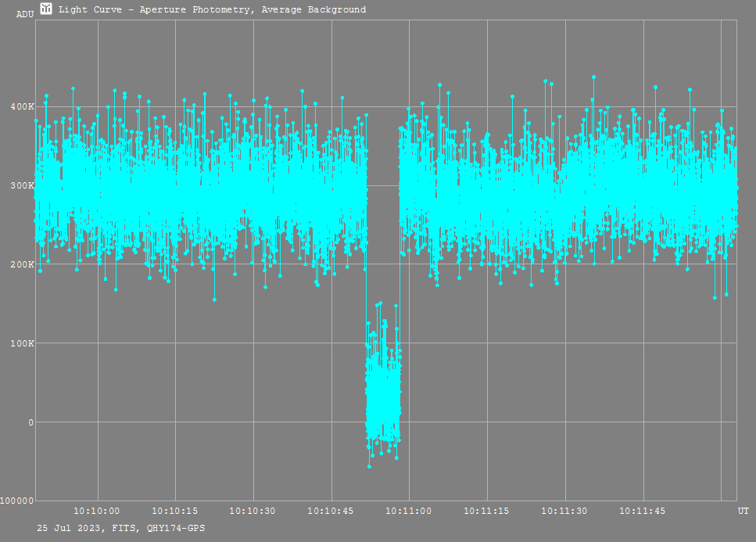
Task: Click the 10:11:45 time axis label
Action: point(642,511)
